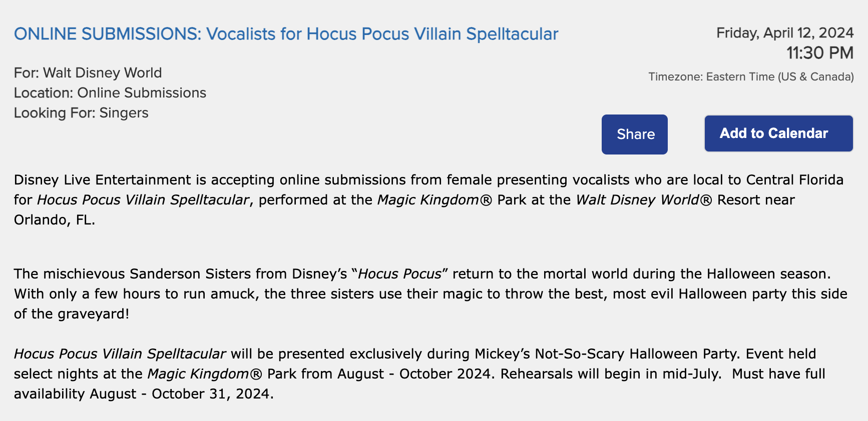Click the 'October 31, 2024' availability date

(212, 394)
